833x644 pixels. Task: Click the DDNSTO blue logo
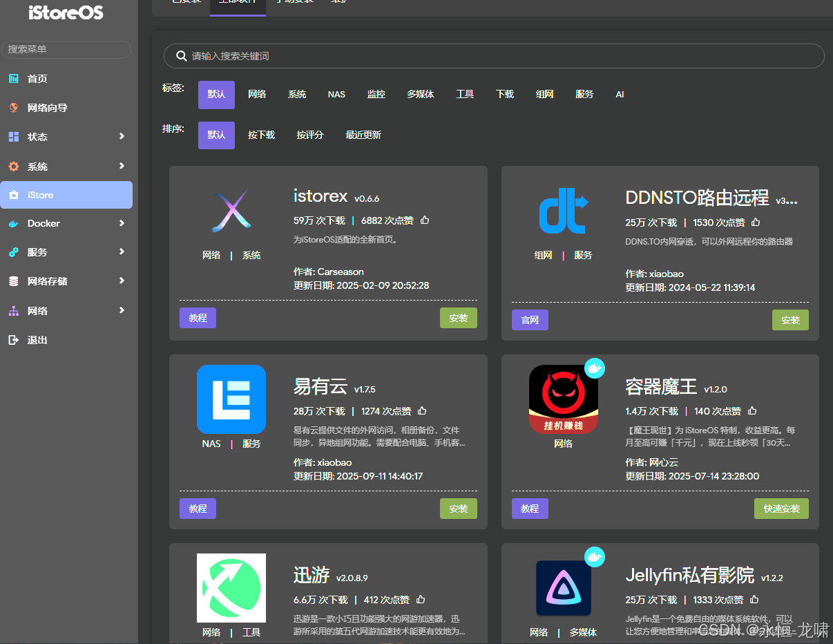[563, 212]
